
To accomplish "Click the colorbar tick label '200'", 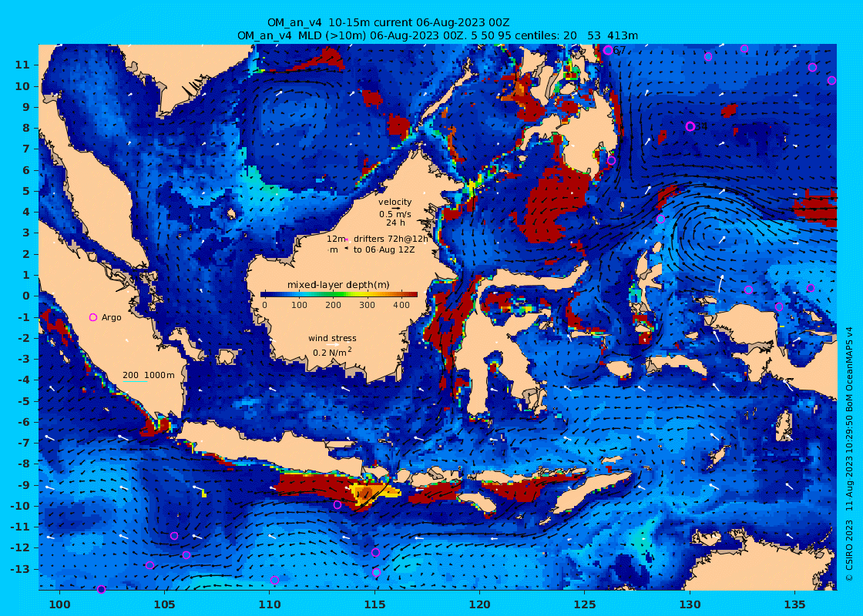I will 334,305.
